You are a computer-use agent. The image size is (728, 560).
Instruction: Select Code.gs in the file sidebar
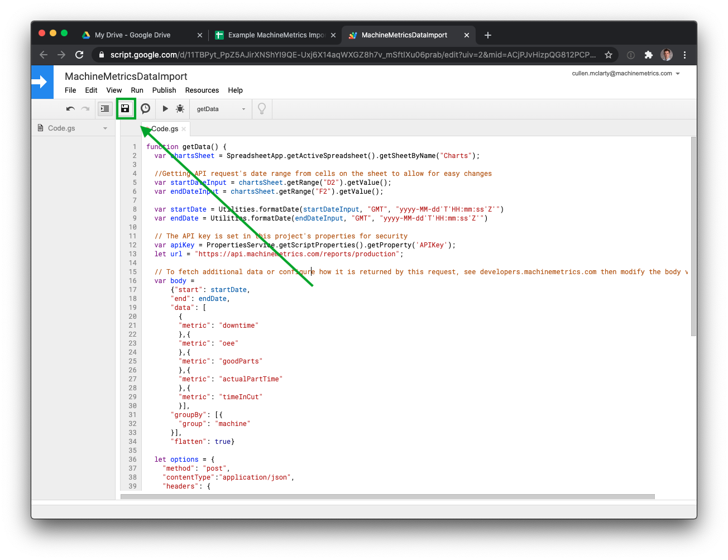pyautogui.click(x=61, y=128)
